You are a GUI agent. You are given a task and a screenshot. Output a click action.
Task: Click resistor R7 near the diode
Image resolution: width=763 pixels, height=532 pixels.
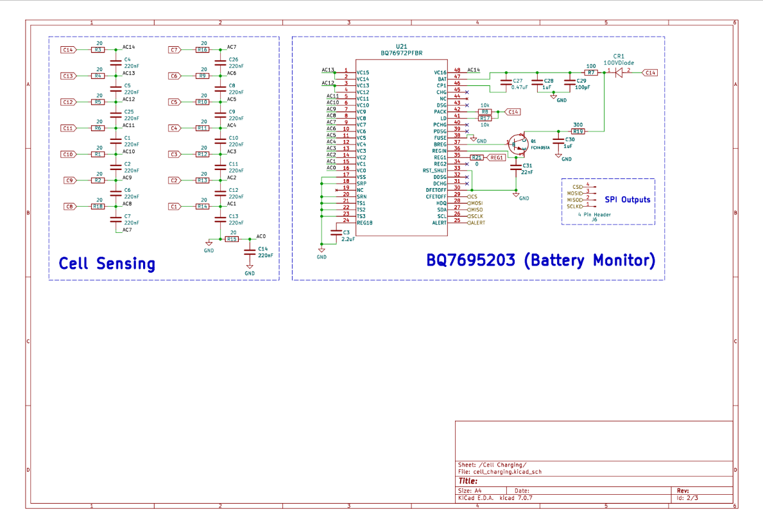pyautogui.click(x=591, y=73)
